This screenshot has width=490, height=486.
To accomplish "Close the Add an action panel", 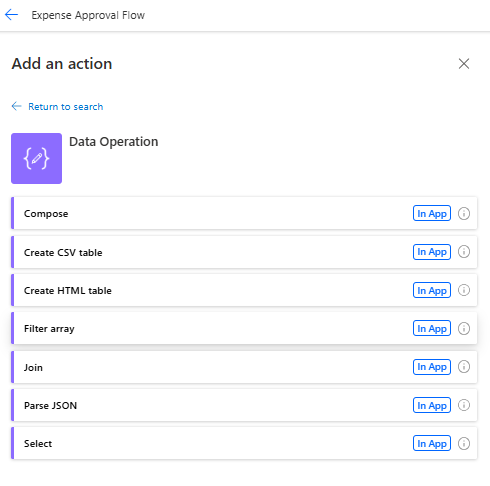I will pos(464,63).
